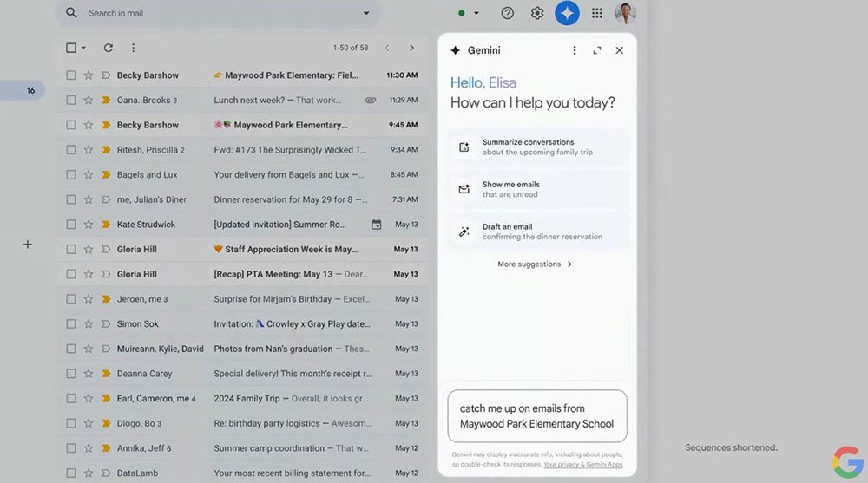
Task: Star the Kate Strudwick email
Action: [89, 225]
